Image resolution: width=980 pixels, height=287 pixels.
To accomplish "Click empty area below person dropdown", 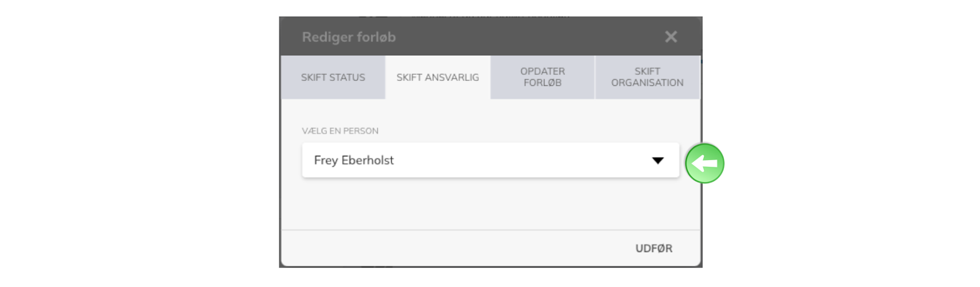I will pos(490,204).
